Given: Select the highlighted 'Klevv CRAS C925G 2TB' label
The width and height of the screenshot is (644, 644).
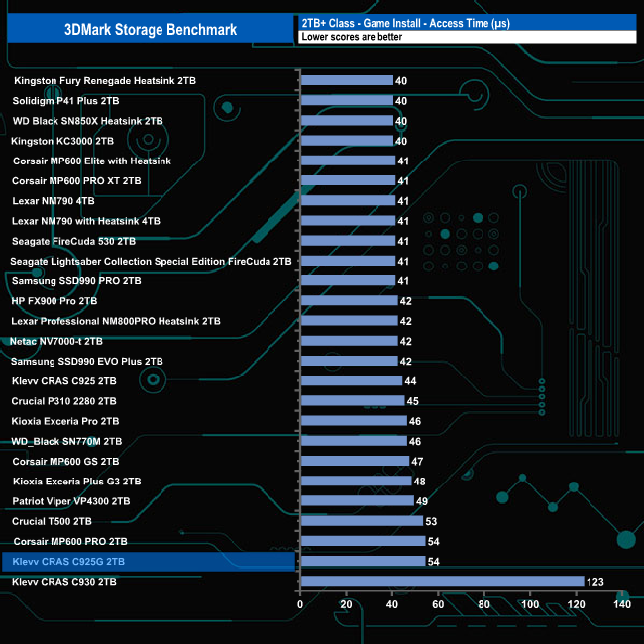Looking at the screenshot, I should pos(68,562).
